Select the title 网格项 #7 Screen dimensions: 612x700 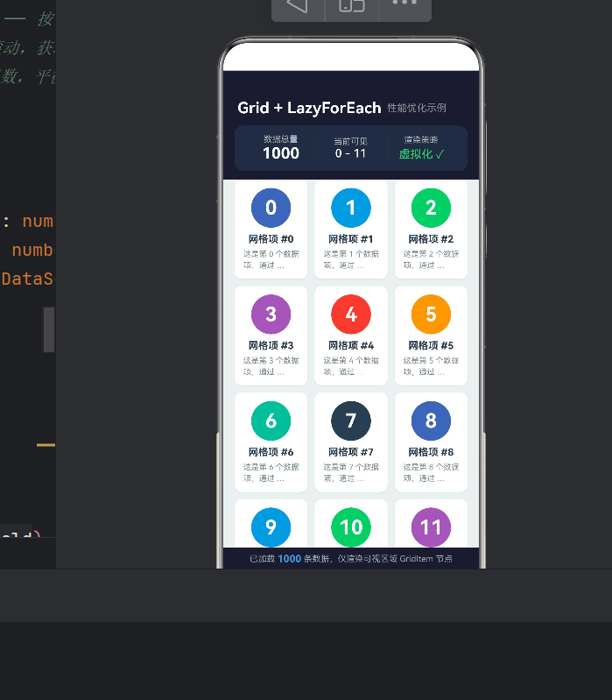coord(350,452)
